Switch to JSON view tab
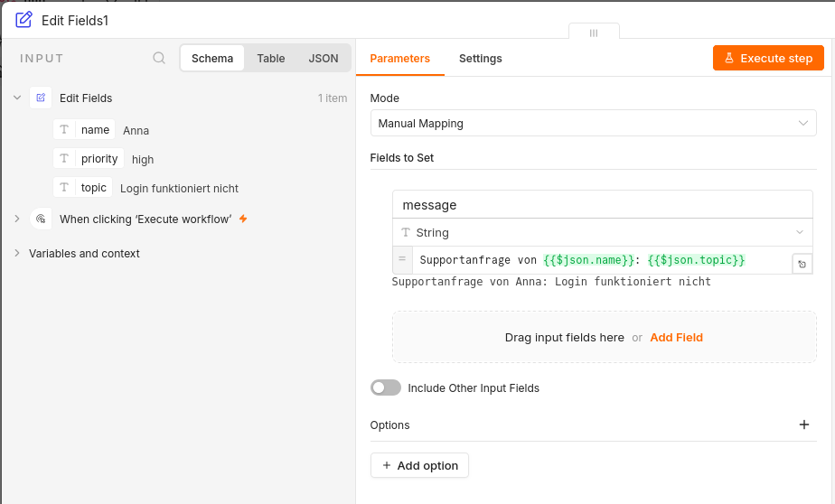 (x=324, y=58)
